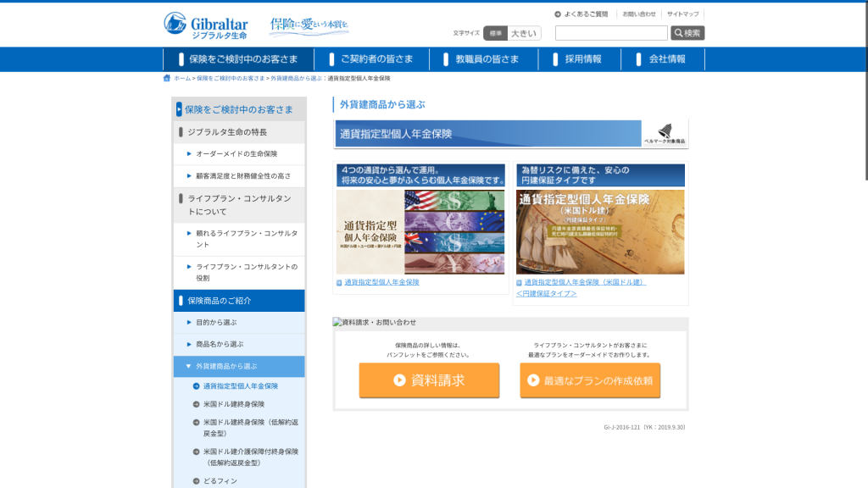Viewport: 868px width, 488px height.
Task: Select 米国ドル建介護保障付終身保険 in the sidebar
Action: click(251, 457)
